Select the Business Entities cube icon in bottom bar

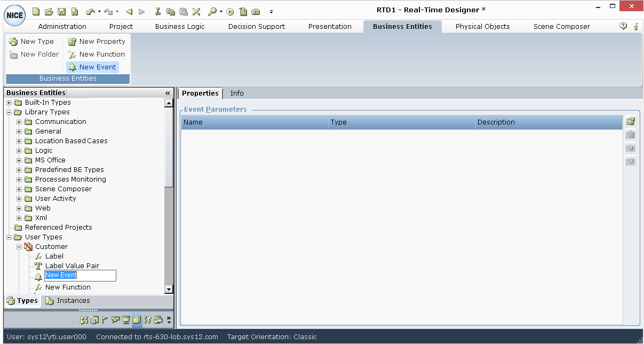click(x=137, y=320)
